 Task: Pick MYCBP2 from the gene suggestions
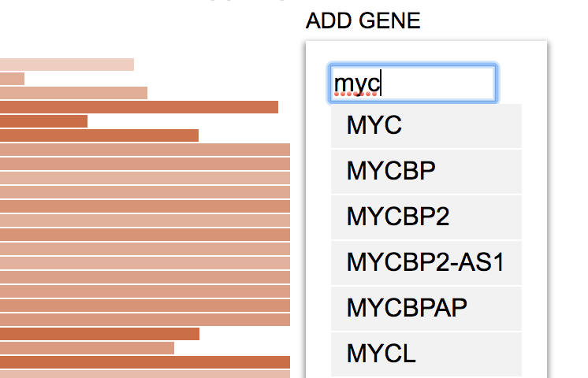[426, 217]
